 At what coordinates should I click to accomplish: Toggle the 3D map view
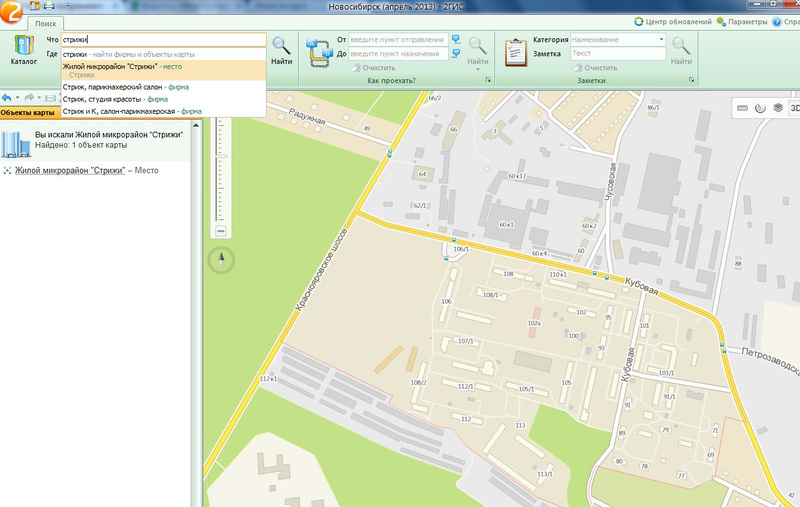pyautogui.click(x=794, y=107)
